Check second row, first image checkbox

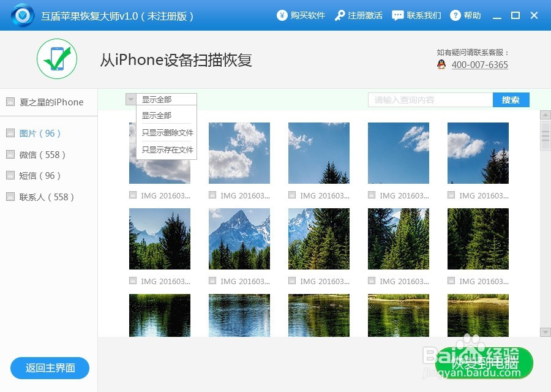click(133, 280)
